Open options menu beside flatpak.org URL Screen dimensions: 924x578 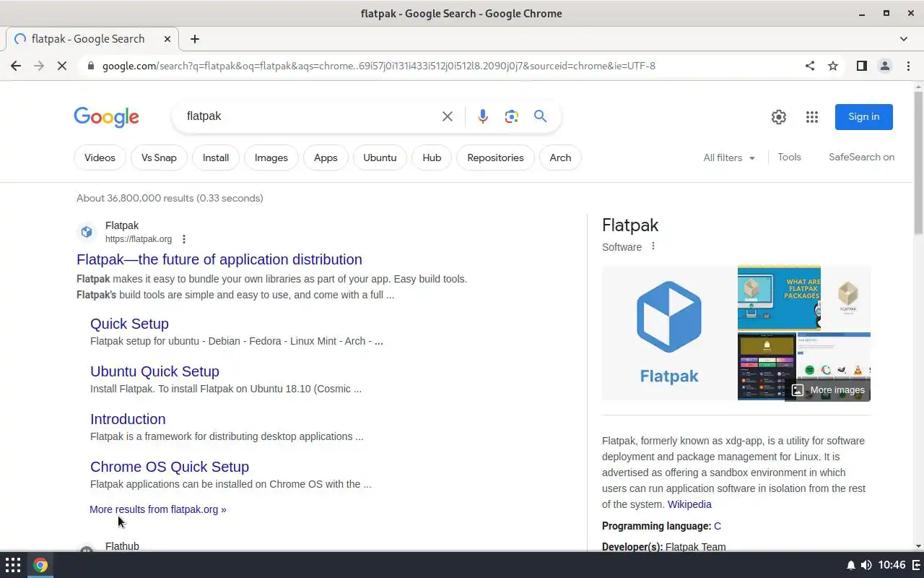[x=184, y=239]
